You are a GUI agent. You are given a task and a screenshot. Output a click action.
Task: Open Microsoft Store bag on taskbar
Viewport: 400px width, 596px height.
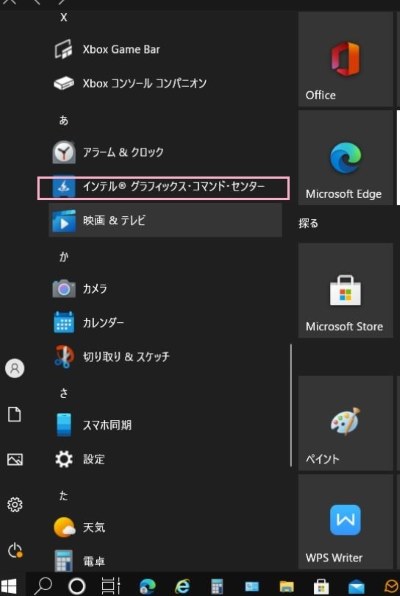(321, 586)
